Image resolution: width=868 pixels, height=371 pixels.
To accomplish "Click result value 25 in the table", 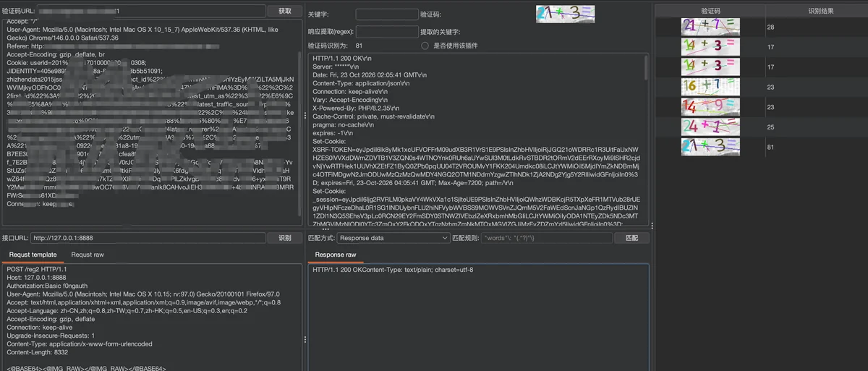I will 771,127.
